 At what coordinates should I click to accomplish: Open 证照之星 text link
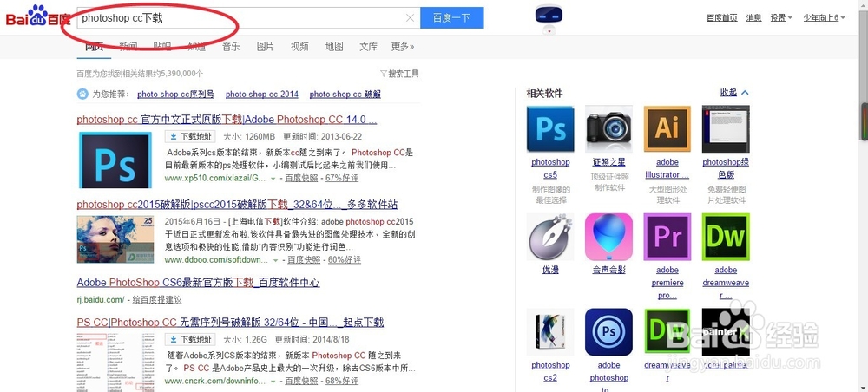pos(609,162)
